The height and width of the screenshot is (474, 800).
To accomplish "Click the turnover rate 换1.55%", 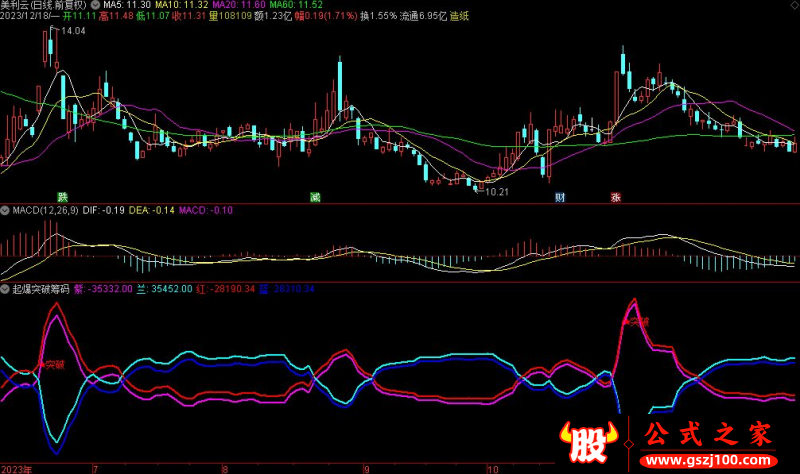I will coord(378,16).
